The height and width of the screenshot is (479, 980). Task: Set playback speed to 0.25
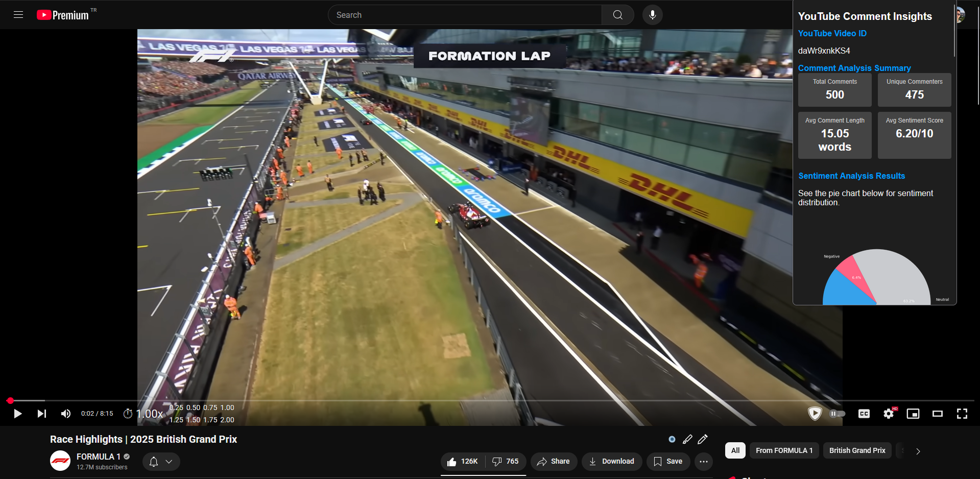point(176,408)
